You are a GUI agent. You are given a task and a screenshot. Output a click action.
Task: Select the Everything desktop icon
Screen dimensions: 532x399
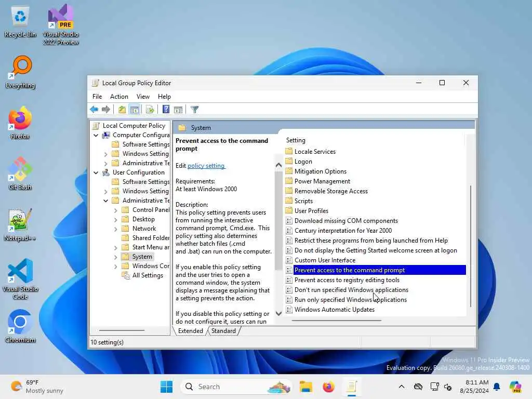point(20,72)
